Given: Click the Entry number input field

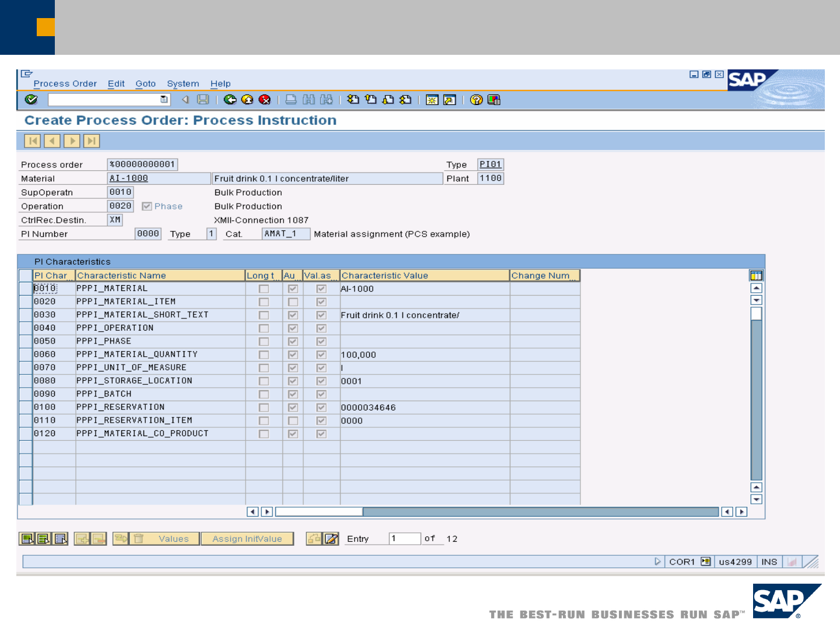Looking at the screenshot, I should tap(405, 539).
